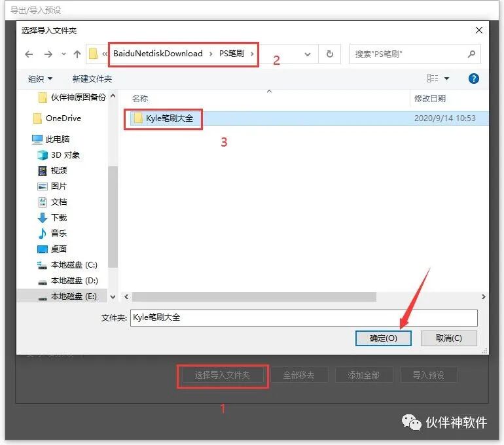Expand the hidden path chevron «
The width and height of the screenshot is (504, 445).
tap(105, 54)
